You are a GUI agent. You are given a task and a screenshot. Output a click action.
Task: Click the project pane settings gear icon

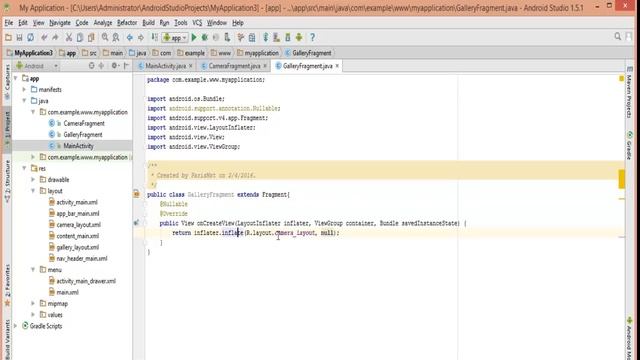[x=114, y=66]
